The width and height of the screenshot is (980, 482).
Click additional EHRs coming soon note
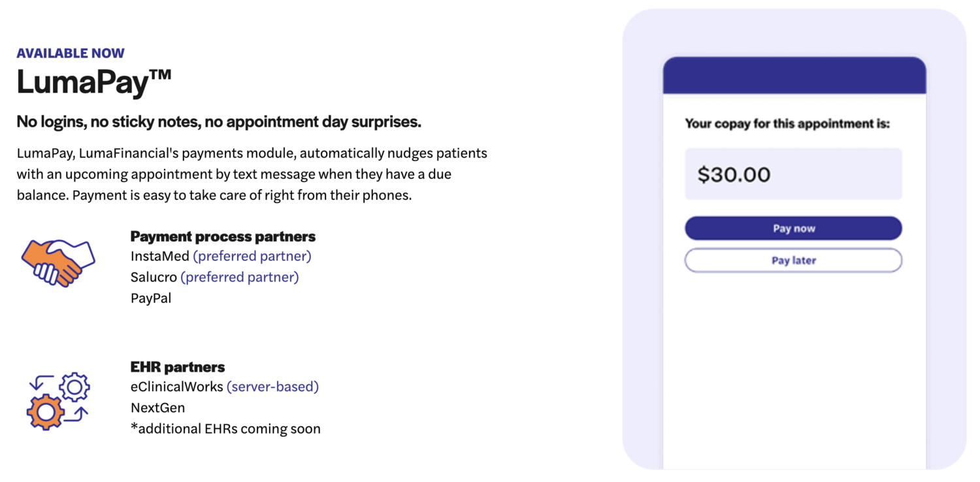point(225,429)
